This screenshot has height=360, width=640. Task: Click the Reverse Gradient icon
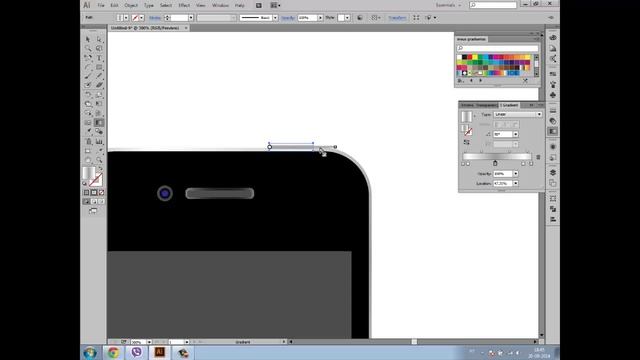pyautogui.click(x=467, y=142)
